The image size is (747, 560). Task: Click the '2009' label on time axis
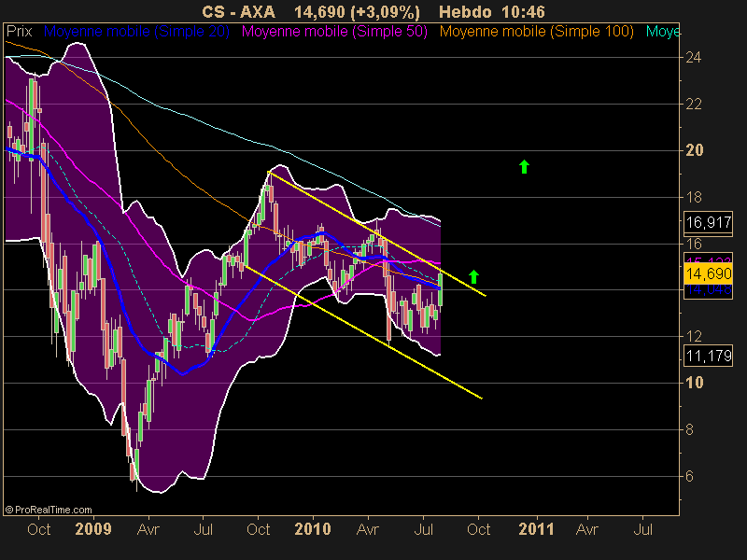click(x=93, y=529)
